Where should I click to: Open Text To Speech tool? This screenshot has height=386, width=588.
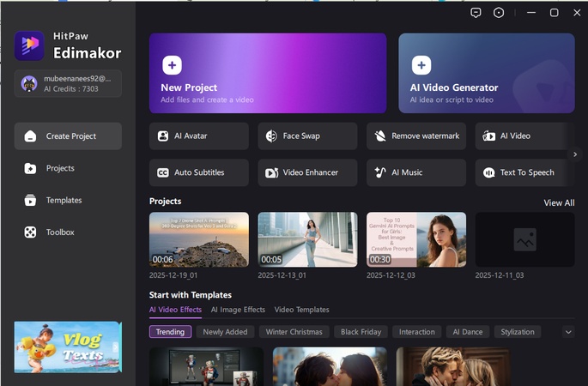524,172
